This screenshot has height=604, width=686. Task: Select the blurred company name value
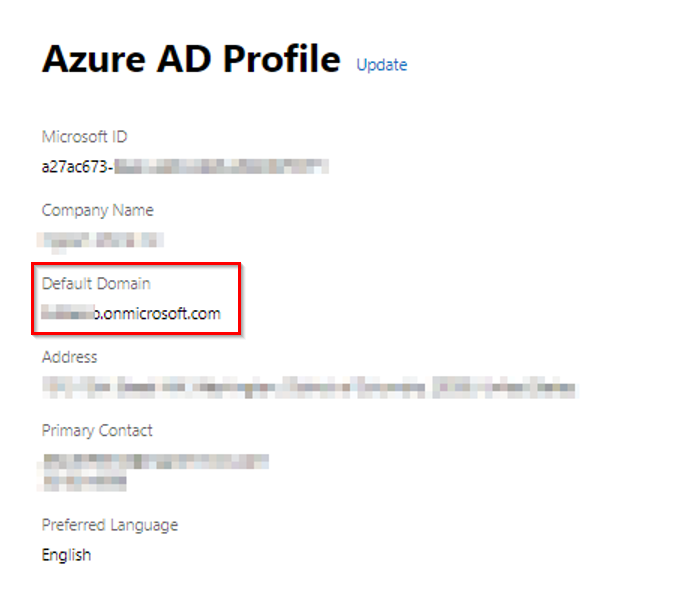(x=100, y=240)
